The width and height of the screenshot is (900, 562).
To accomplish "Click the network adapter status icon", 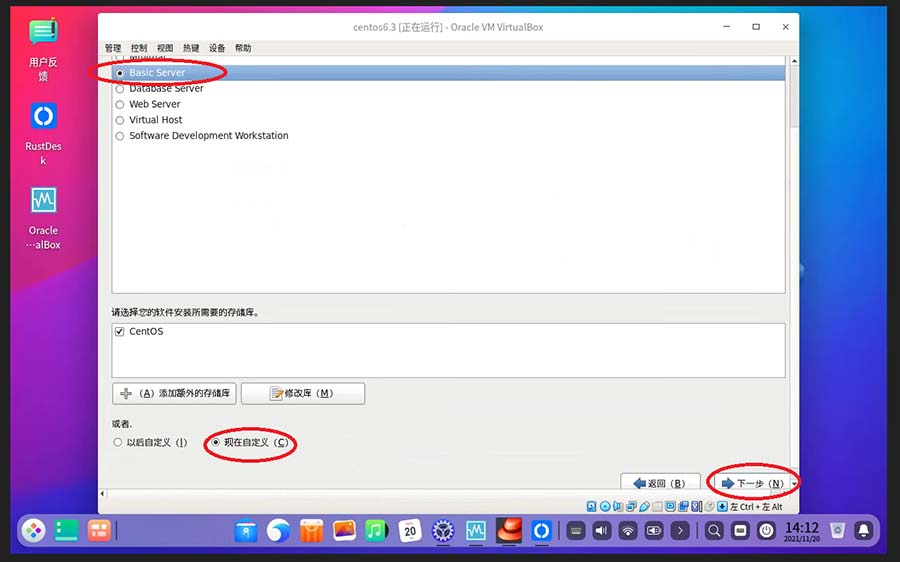I will click(631, 506).
